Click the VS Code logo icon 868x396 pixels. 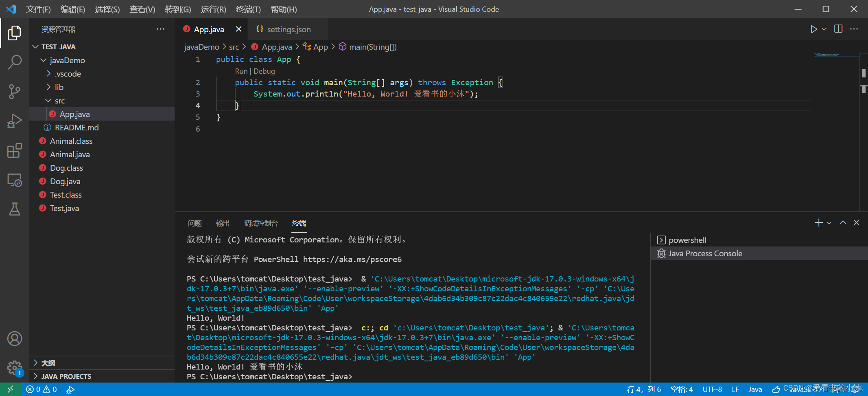pyautogui.click(x=11, y=9)
